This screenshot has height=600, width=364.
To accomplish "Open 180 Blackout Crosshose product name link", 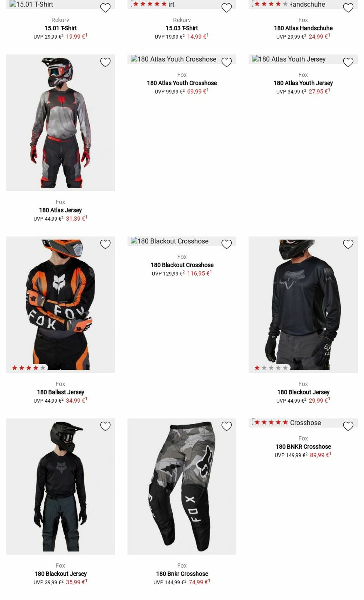I will coord(182,265).
